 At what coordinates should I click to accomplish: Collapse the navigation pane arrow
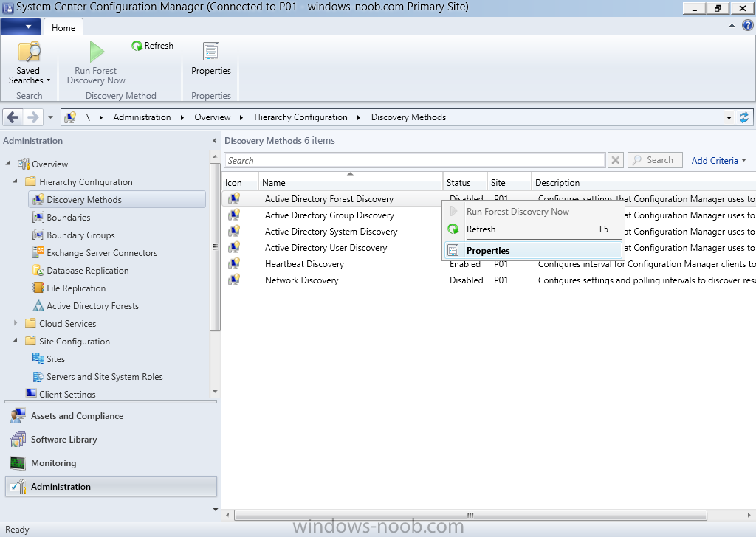215,141
